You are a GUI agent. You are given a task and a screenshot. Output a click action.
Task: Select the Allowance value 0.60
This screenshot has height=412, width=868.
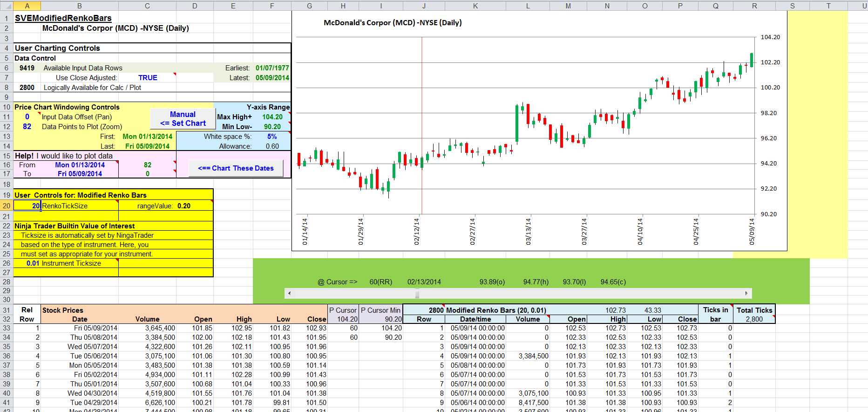click(272, 146)
